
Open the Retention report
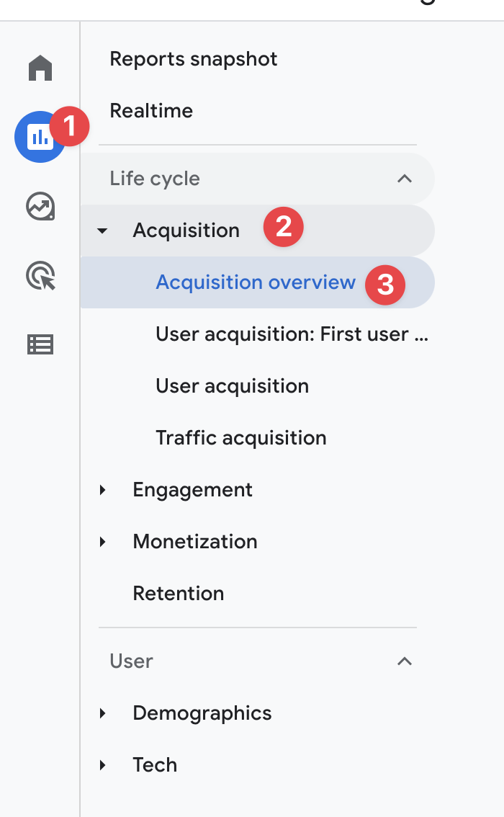coord(178,594)
